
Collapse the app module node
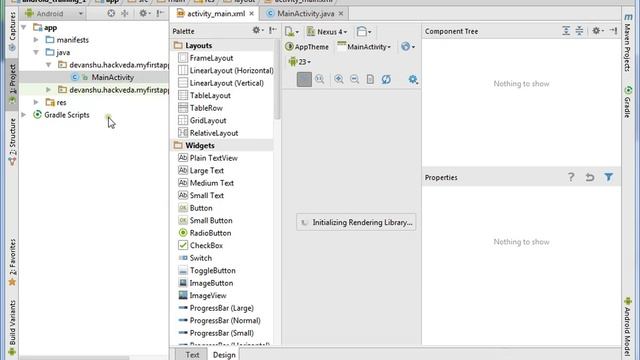(24, 27)
